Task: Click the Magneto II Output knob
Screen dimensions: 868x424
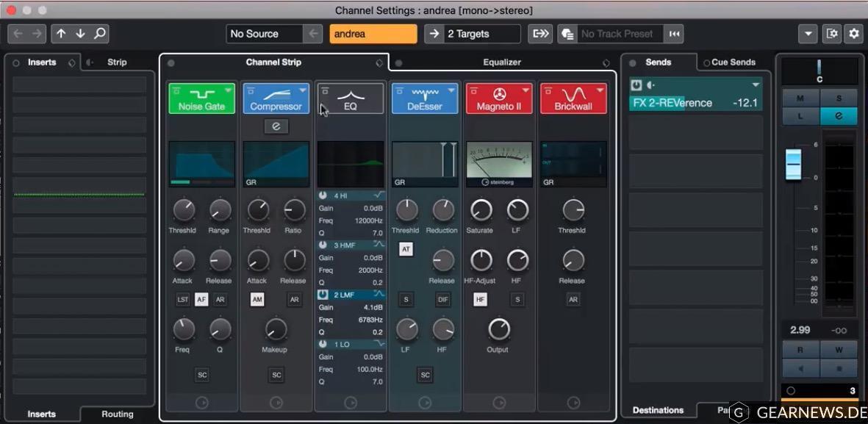Action: (499, 329)
